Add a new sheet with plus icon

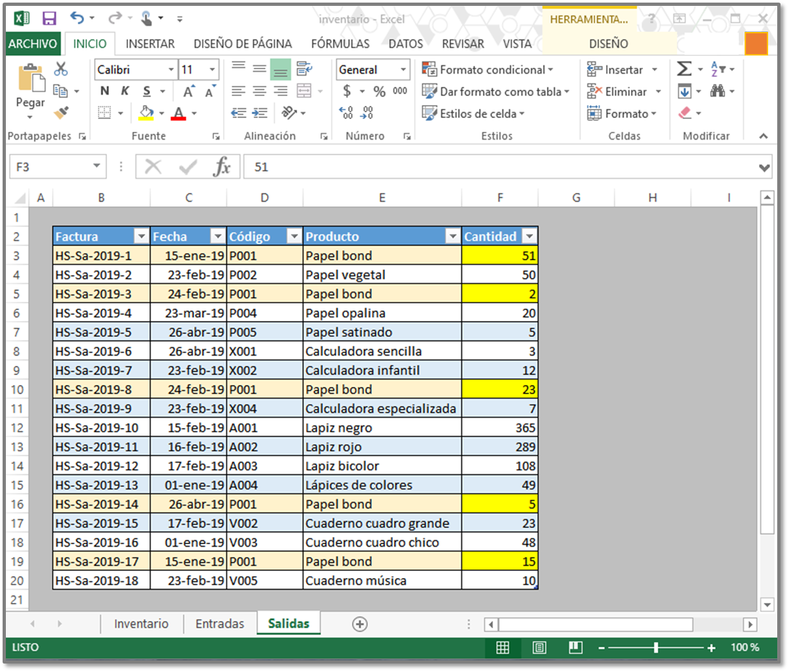(x=360, y=624)
